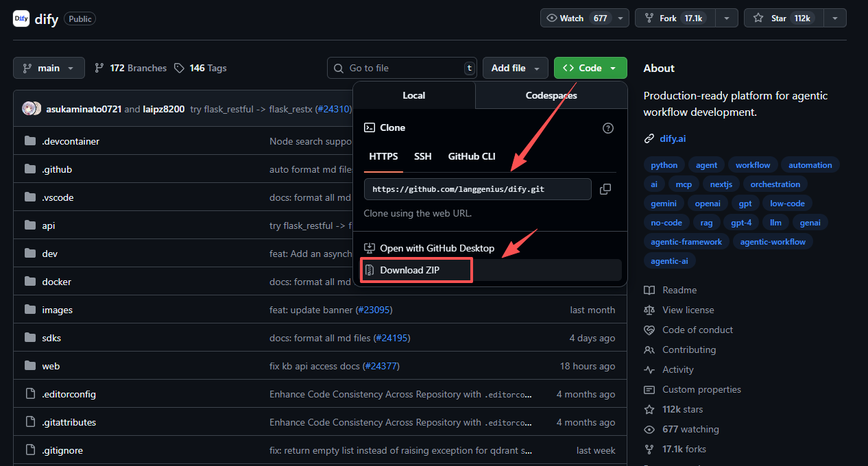868x466 pixels.
Task: Click the Watch button
Action: click(577, 19)
